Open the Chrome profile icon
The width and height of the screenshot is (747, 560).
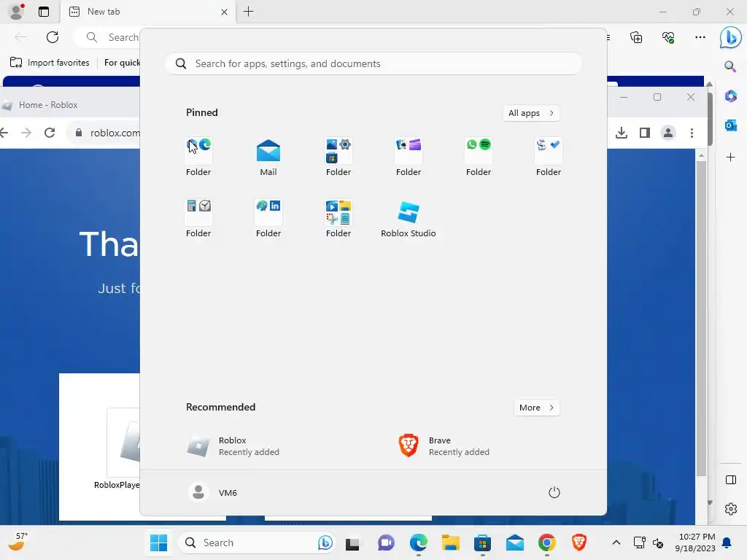[668, 133]
